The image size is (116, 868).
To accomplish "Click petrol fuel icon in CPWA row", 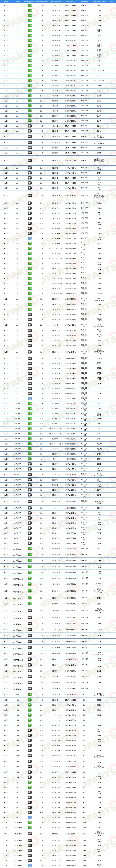I will pyautogui.click(x=30, y=5).
